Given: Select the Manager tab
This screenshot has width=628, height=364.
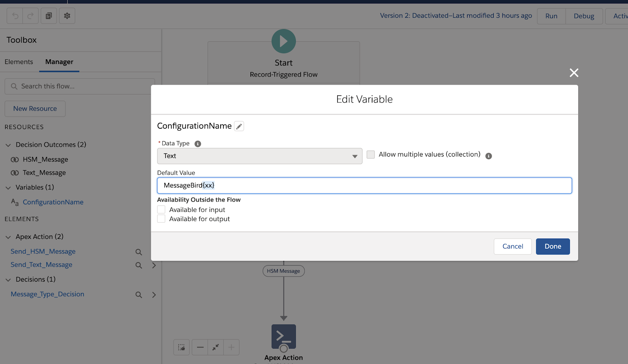Looking at the screenshot, I should point(59,62).
